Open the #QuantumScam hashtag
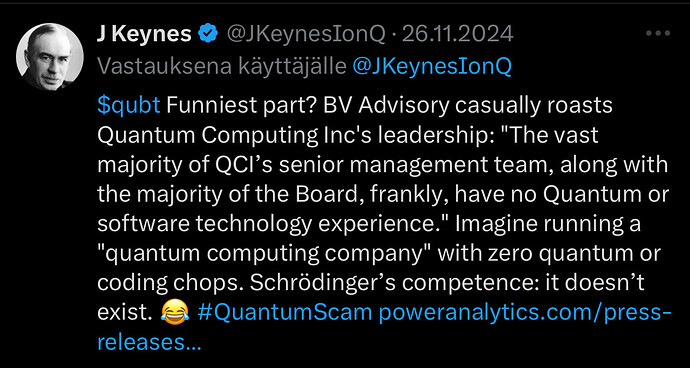 pos(285,313)
